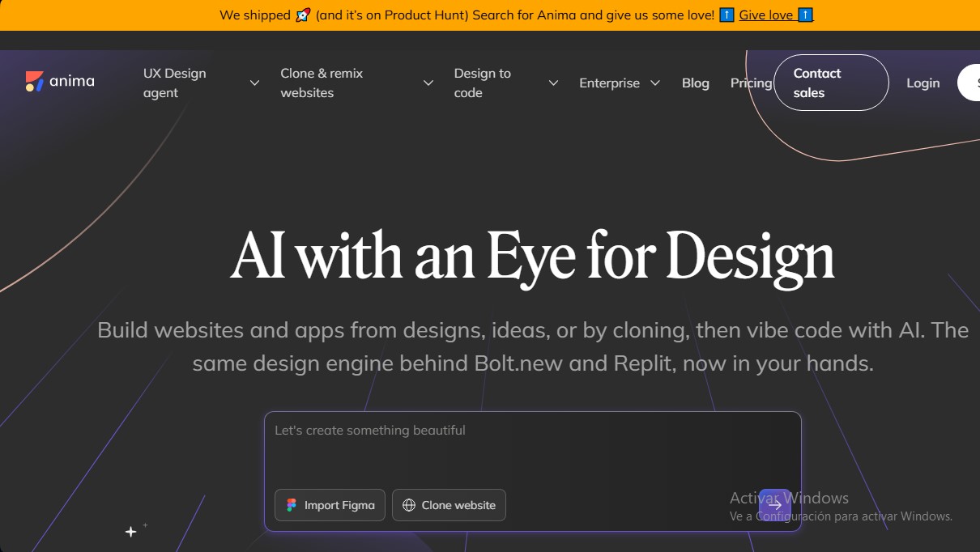Select the Design to code menu label
980x552 pixels.
click(482, 83)
